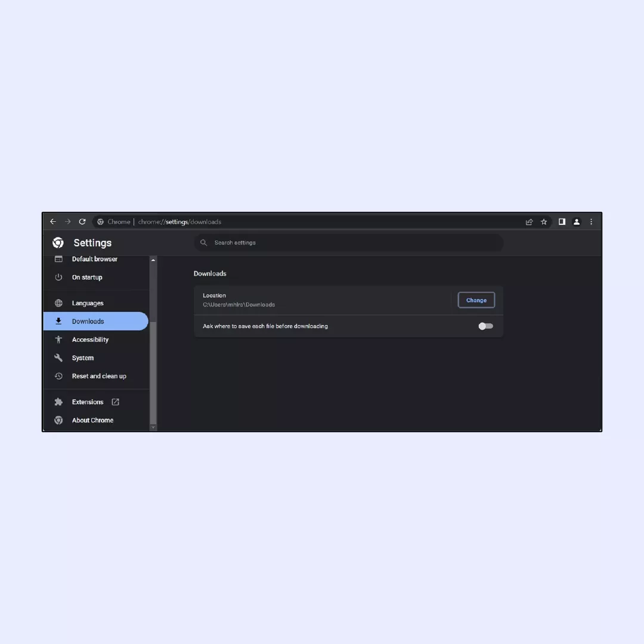Viewport: 644px width, 644px height.
Task: Click the Reset and clean up history icon
Action: coord(58,376)
